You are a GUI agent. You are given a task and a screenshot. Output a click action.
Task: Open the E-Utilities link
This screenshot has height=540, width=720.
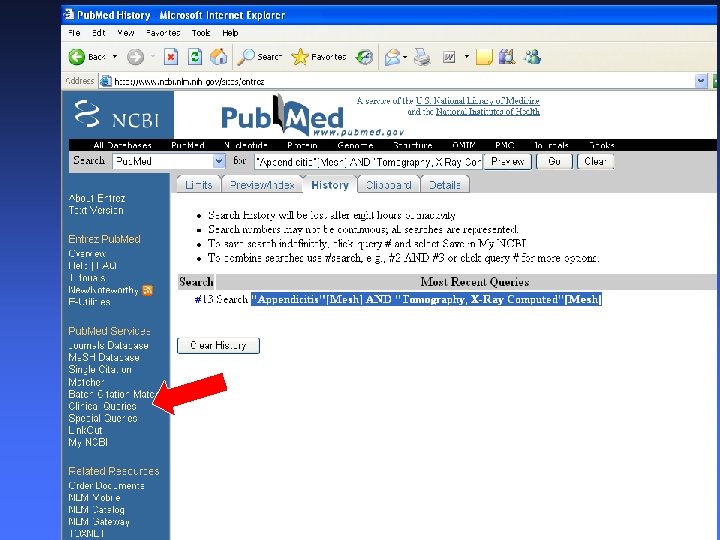point(90,302)
